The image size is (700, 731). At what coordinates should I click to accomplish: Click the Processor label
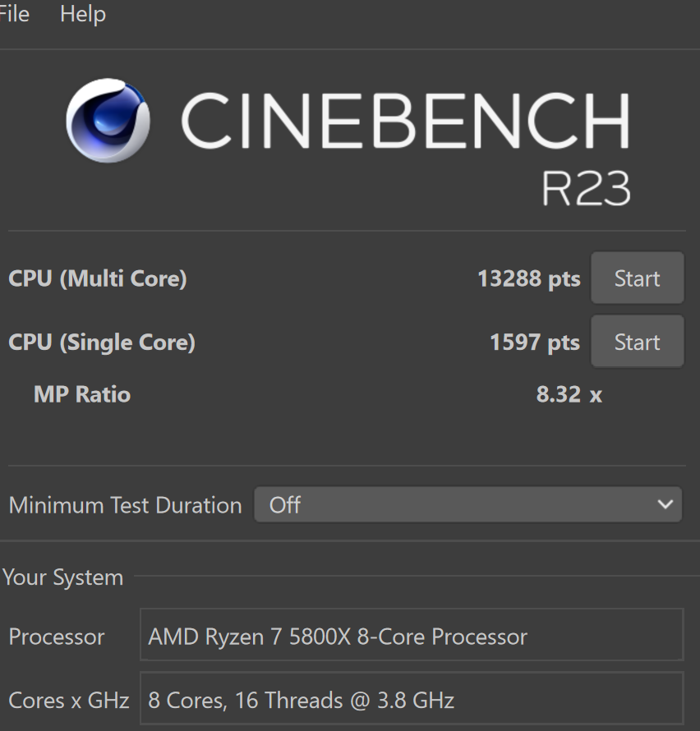click(x=57, y=636)
